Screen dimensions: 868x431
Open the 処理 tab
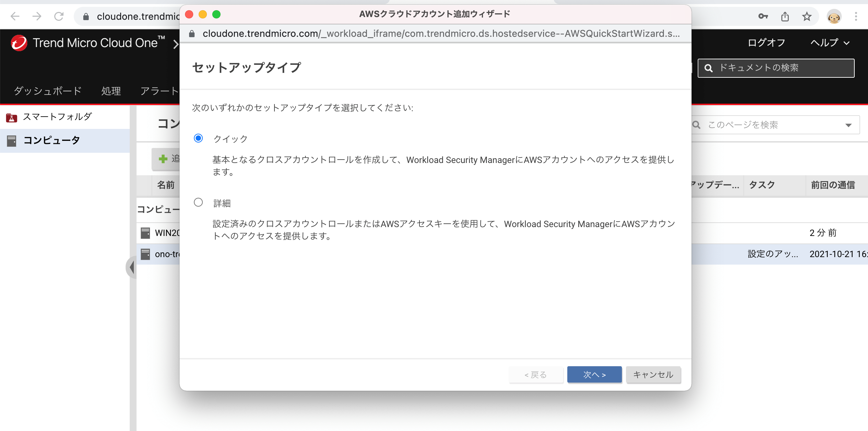pyautogui.click(x=111, y=91)
